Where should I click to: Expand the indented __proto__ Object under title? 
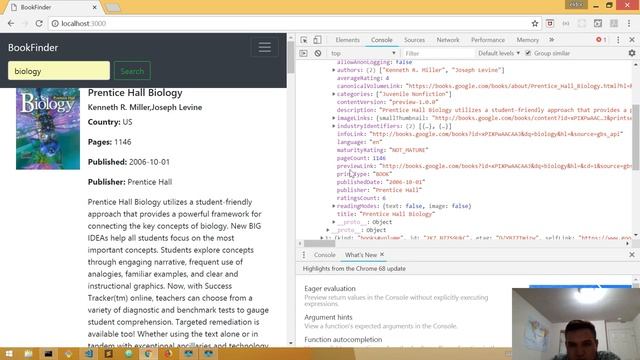coord(333,222)
